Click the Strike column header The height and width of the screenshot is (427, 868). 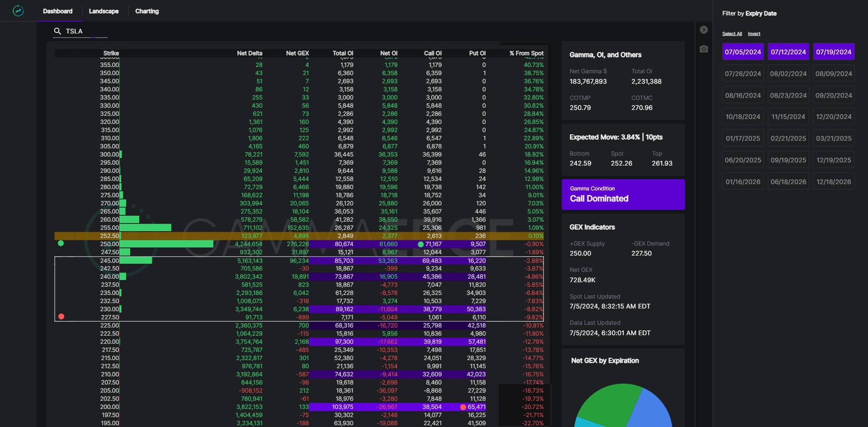pos(111,53)
